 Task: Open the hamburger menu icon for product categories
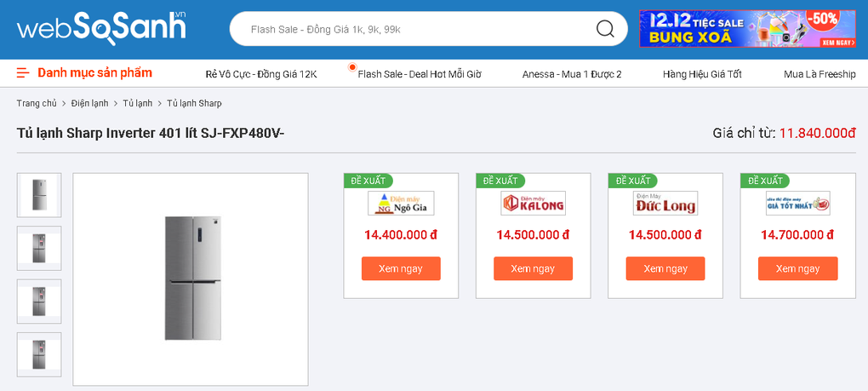click(x=23, y=73)
